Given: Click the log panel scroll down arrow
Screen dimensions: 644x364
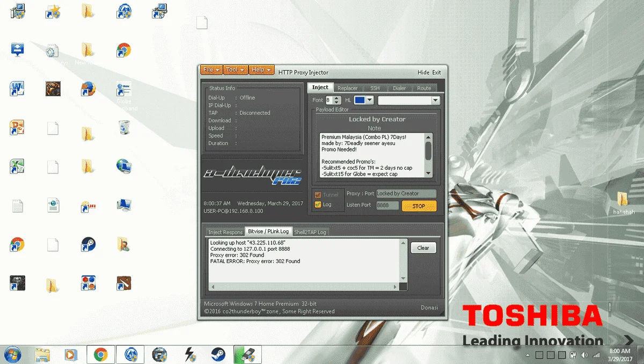Looking at the screenshot, I should click(404, 278).
